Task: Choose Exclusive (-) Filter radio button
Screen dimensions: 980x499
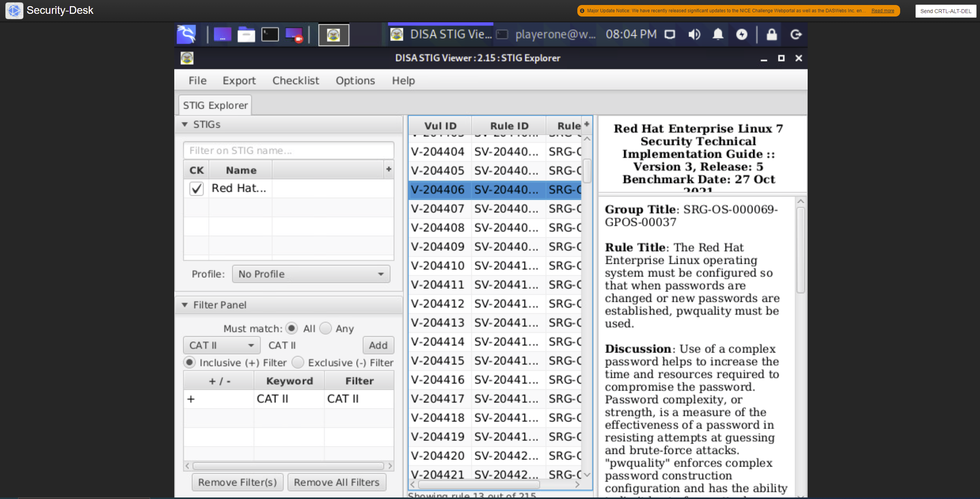Action: tap(298, 362)
